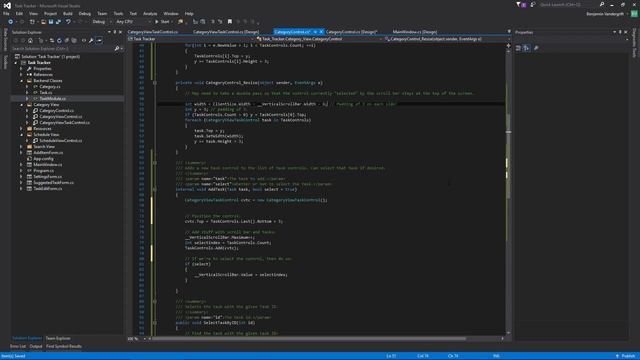Select Task.cs in Solution Explorer
640x360 pixels.
click(x=46, y=93)
